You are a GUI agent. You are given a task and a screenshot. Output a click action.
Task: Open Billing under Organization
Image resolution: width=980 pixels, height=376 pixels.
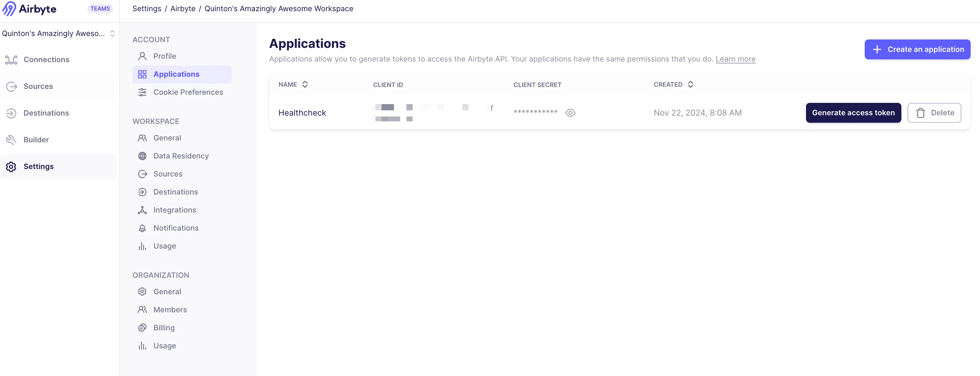pyautogui.click(x=164, y=328)
